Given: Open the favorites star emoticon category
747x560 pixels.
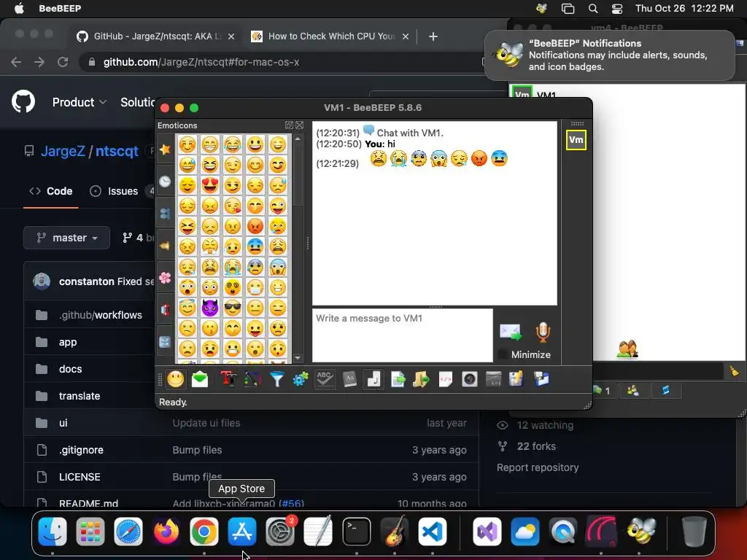Looking at the screenshot, I should pyautogui.click(x=165, y=149).
